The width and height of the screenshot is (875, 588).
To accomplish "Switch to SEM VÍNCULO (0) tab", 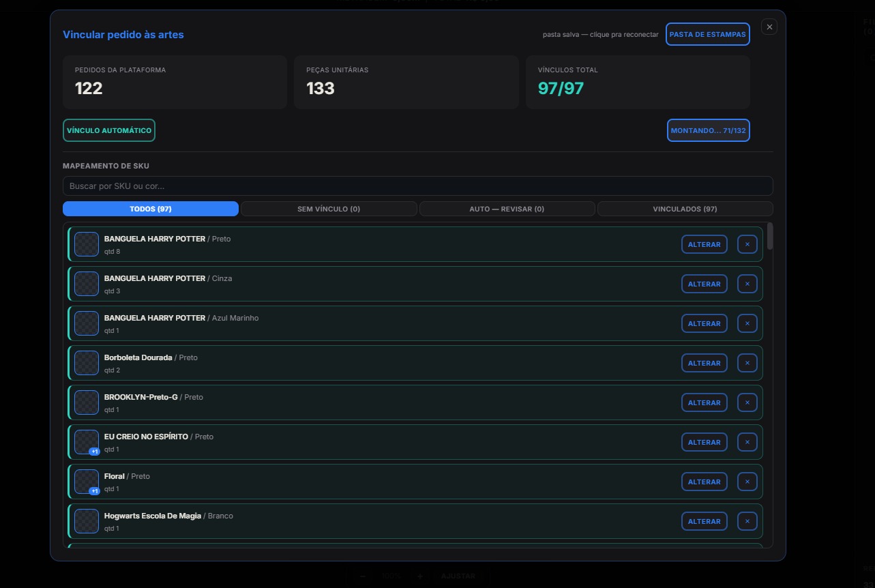I will 329,209.
